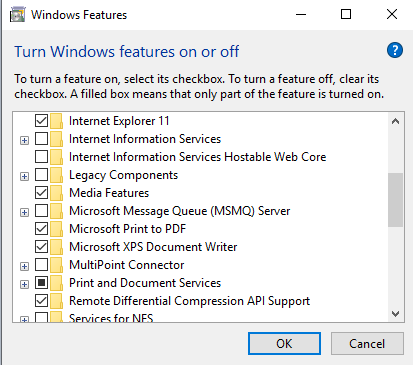
Task: Click the scrollbar down arrow in features list
Action: coord(396,314)
